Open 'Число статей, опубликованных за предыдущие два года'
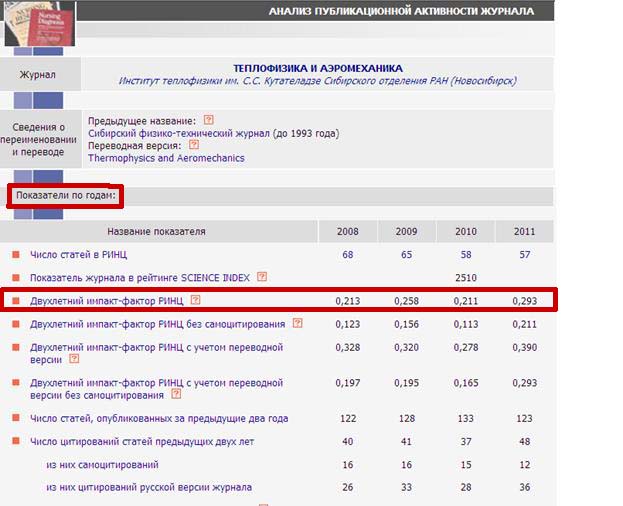Viewport: 623px width, 506px height. (159, 418)
